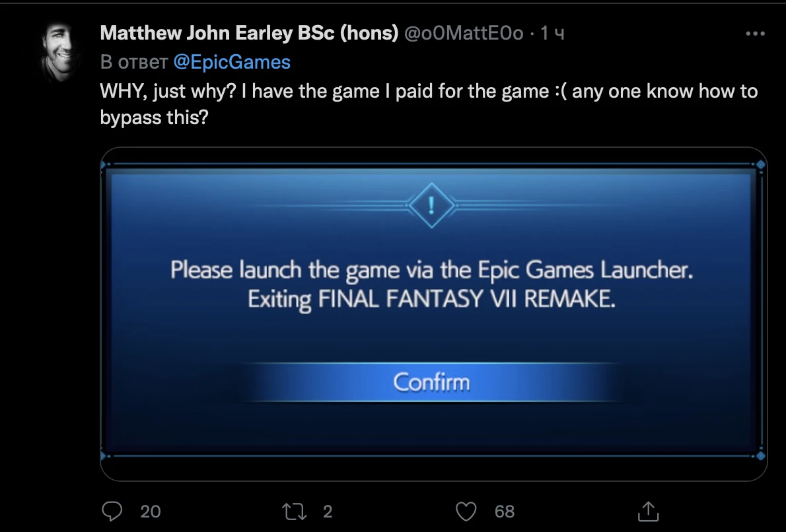Viewport: 786px width, 532px height.
Task: View the 20 replies count
Action: point(151,512)
